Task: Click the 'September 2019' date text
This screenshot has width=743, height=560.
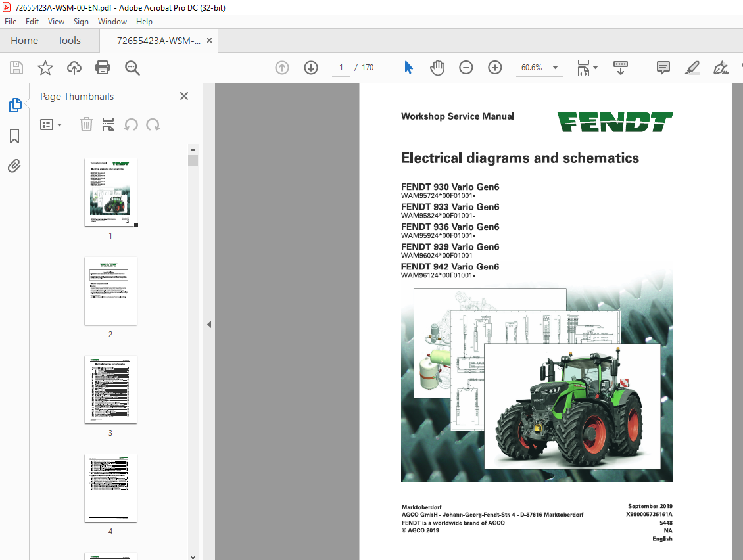Action: coord(650,506)
